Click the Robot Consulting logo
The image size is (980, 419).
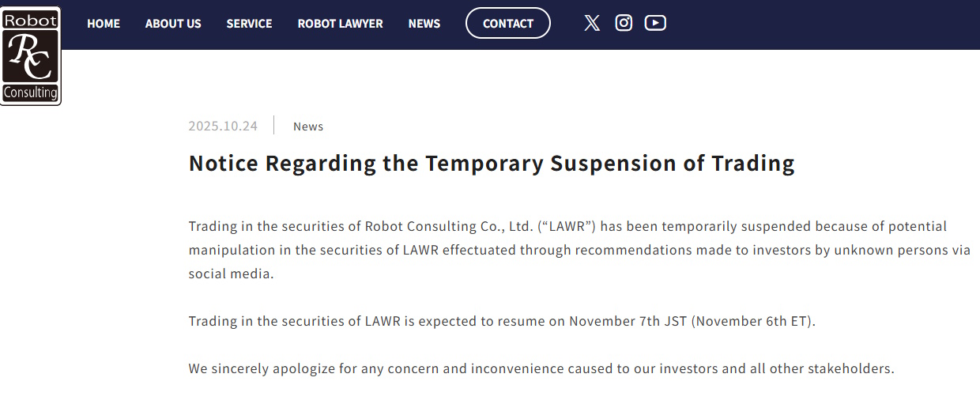[x=31, y=55]
